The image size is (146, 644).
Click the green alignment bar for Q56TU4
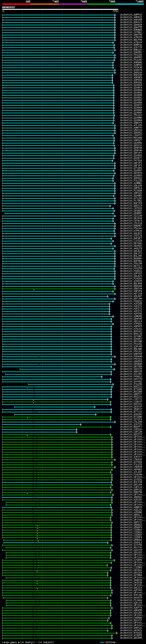click(x=59, y=289)
